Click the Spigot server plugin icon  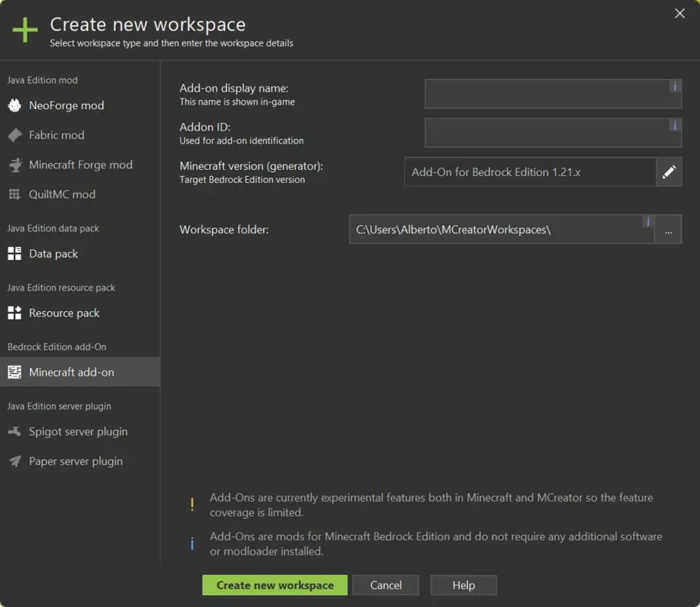pos(13,431)
